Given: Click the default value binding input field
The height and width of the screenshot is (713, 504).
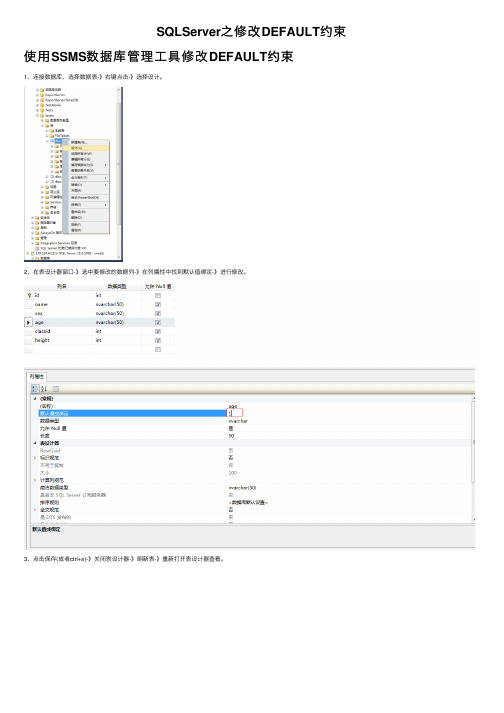Looking at the screenshot, I should point(235,413).
